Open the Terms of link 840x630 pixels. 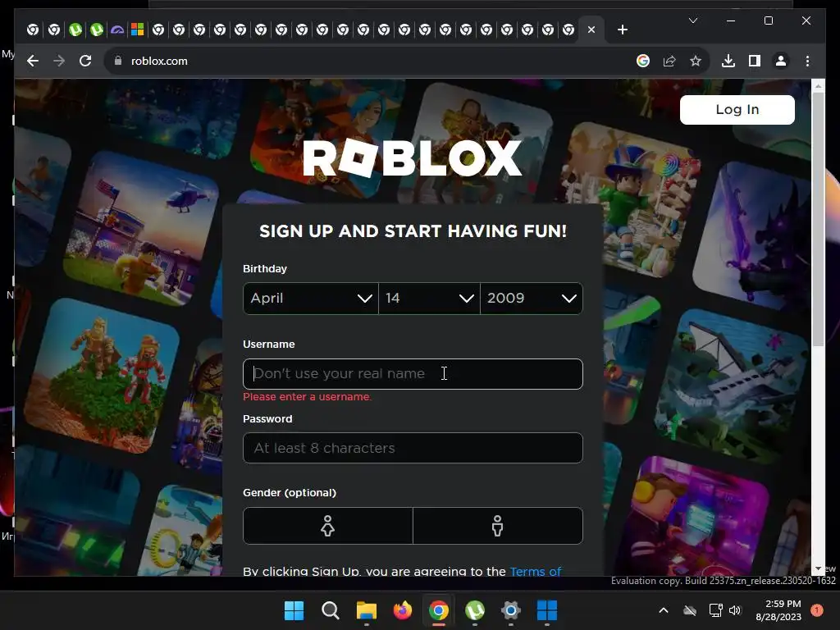tap(535, 571)
